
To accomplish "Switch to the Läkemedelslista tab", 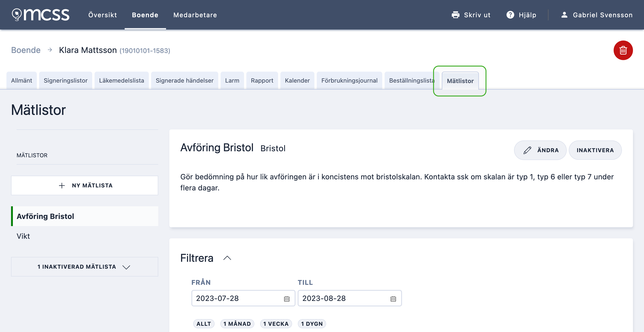I will tap(121, 81).
